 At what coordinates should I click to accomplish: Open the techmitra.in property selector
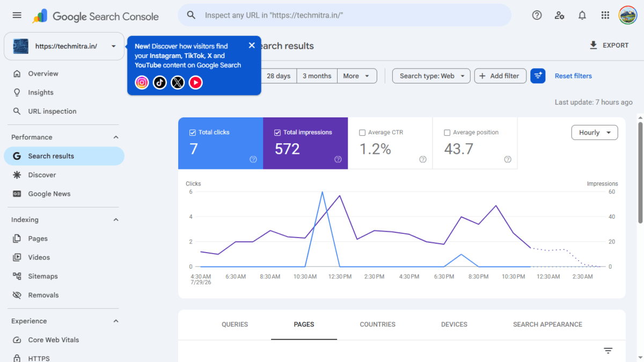tap(64, 46)
